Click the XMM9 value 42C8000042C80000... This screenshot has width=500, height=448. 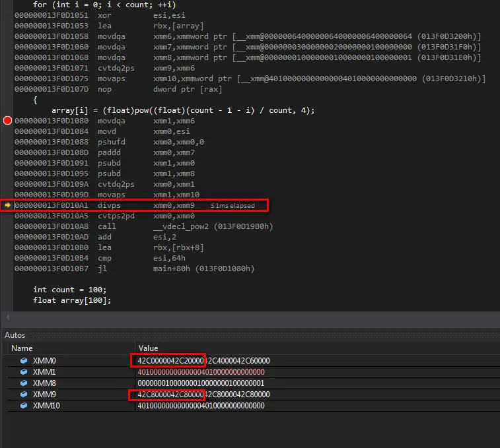[170, 395]
